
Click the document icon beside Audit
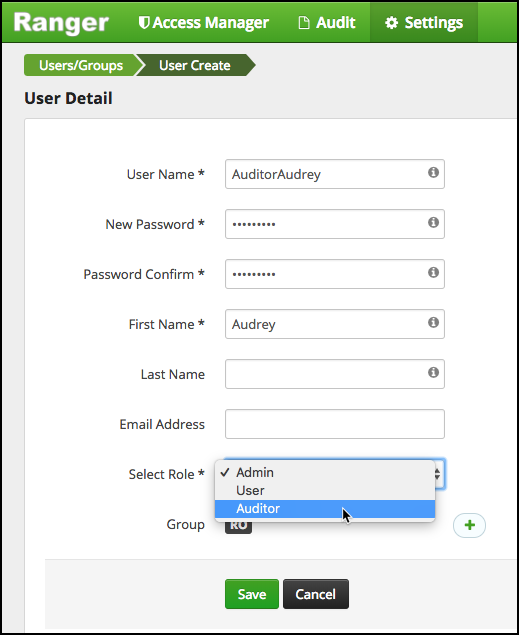[304, 23]
